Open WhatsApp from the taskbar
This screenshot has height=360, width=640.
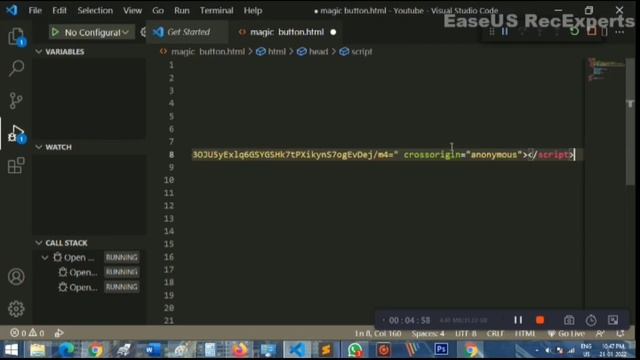355,350
